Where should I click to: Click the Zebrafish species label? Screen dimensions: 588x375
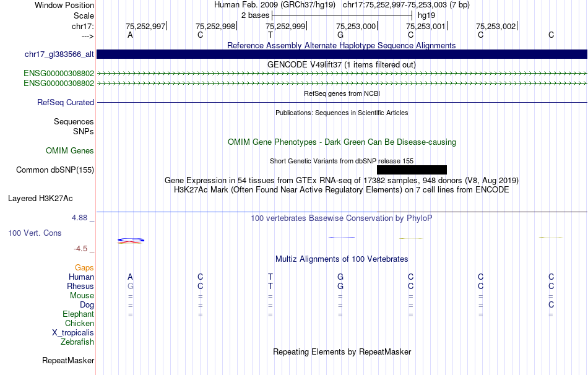[x=77, y=342]
